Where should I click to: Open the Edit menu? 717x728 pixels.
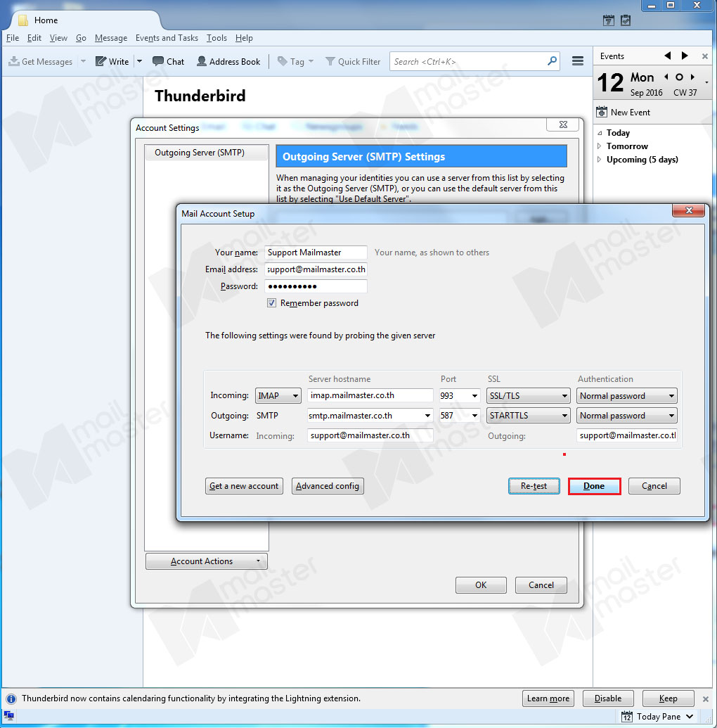click(x=34, y=38)
